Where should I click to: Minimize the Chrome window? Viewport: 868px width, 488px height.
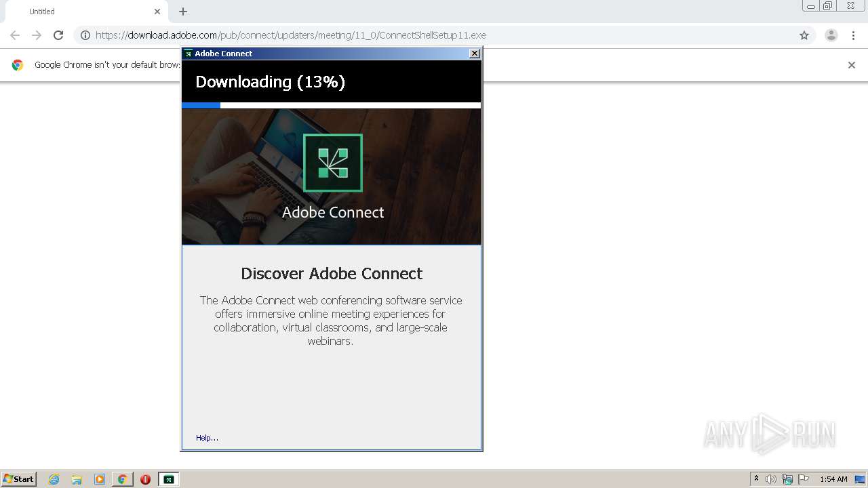coord(811,6)
